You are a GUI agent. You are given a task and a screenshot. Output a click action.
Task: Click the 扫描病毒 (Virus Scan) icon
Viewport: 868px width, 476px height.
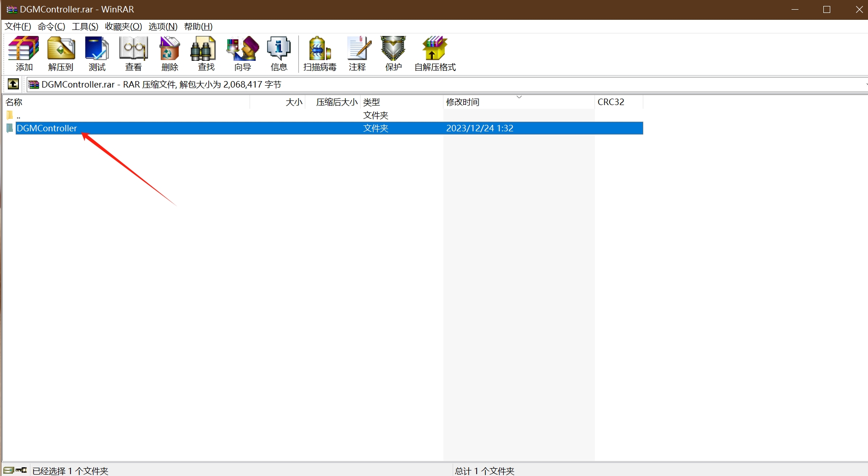(320, 48)
